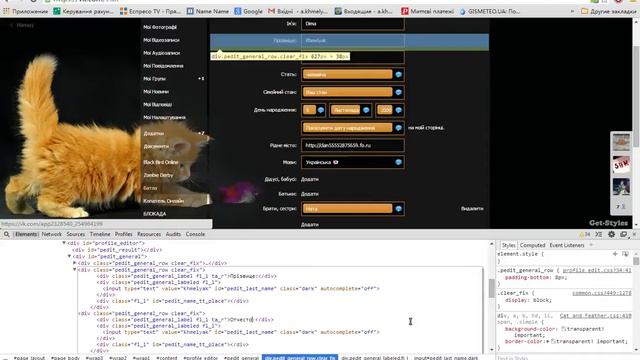Image resolution: width=640 pixels, height=360 pixels.
Task: Select the Elements tab
Action: coord(26,234)
